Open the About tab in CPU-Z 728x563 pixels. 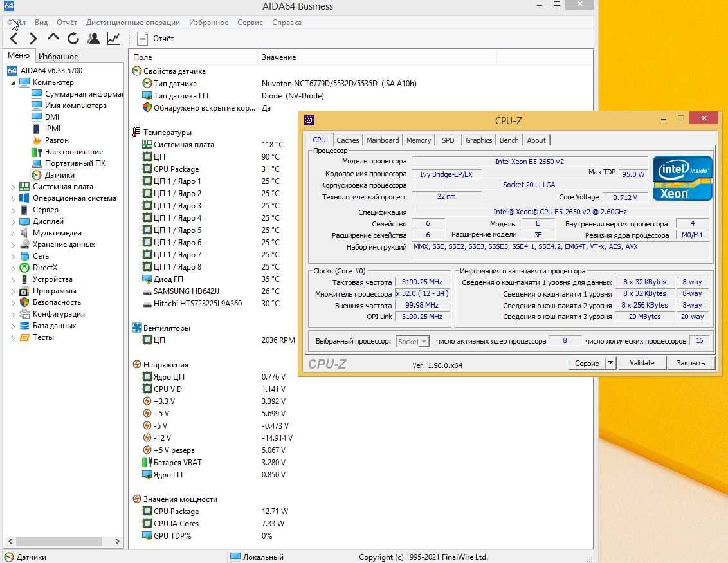536,140
